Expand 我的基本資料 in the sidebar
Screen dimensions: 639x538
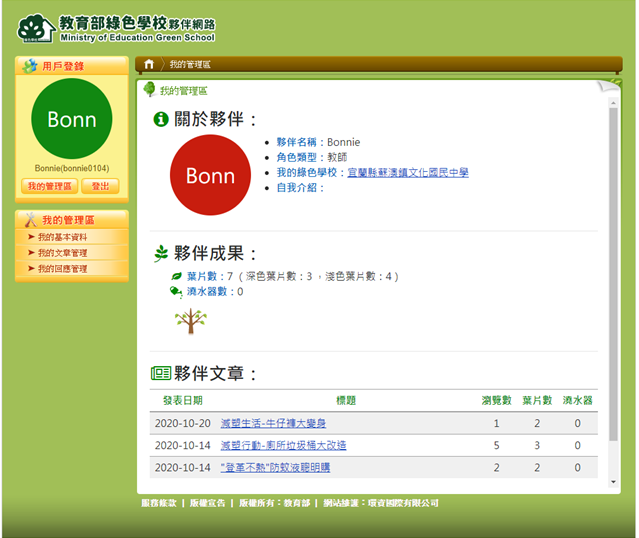coord(62,237)
